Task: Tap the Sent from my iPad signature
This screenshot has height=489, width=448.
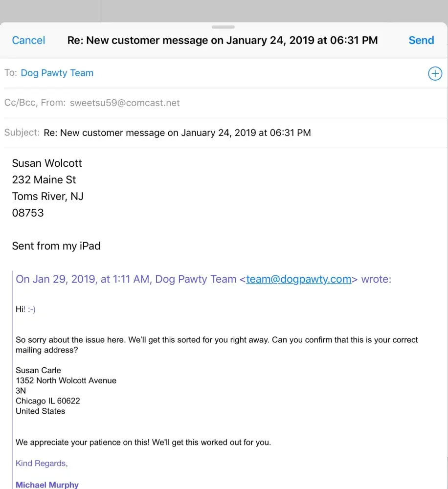Action: [x=56, y=246]
